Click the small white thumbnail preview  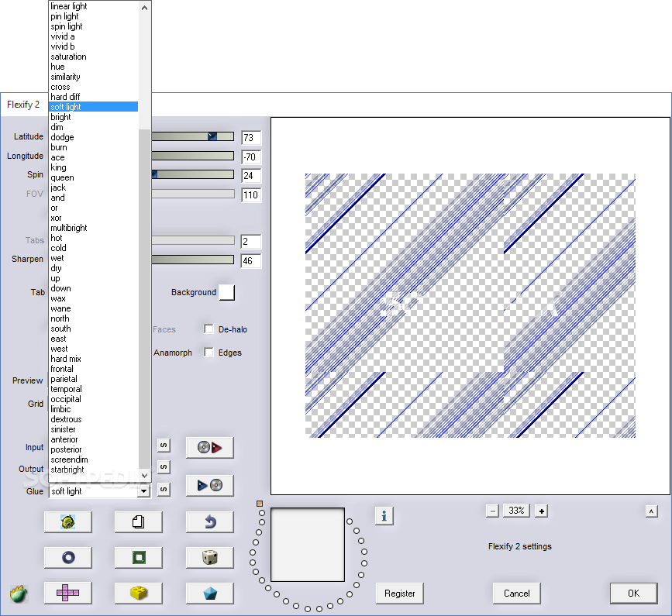coord(307,545)
